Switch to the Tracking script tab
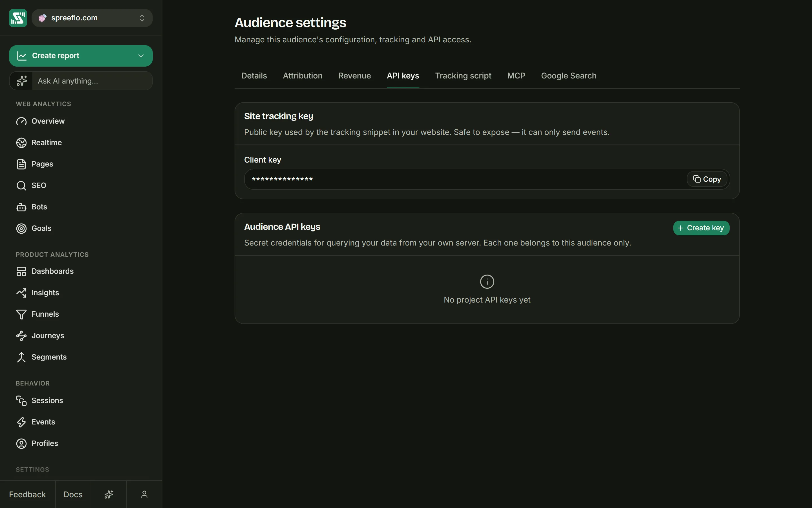The width and height of the screenshot is (812, 508). click(463, 76)
